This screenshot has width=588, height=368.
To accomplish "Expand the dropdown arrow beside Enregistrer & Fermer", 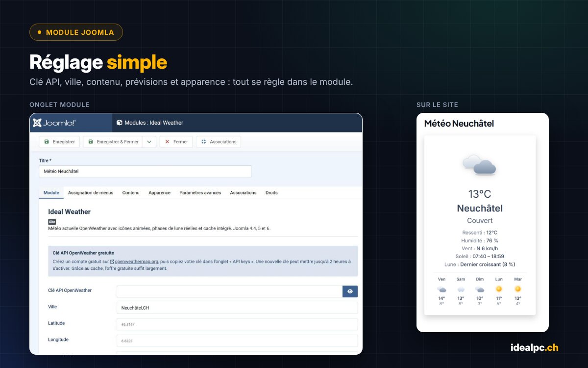I will (x=149, y=142).
